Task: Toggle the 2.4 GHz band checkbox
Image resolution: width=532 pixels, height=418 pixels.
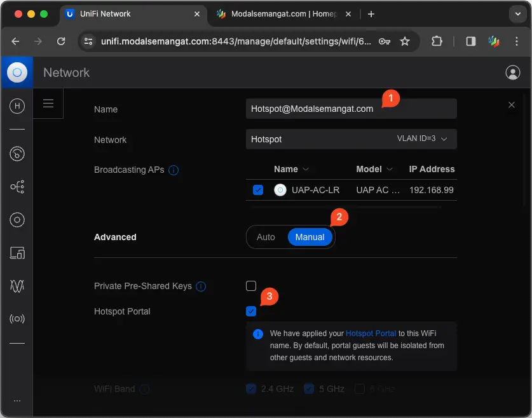Action: click(x=251, y=389)
